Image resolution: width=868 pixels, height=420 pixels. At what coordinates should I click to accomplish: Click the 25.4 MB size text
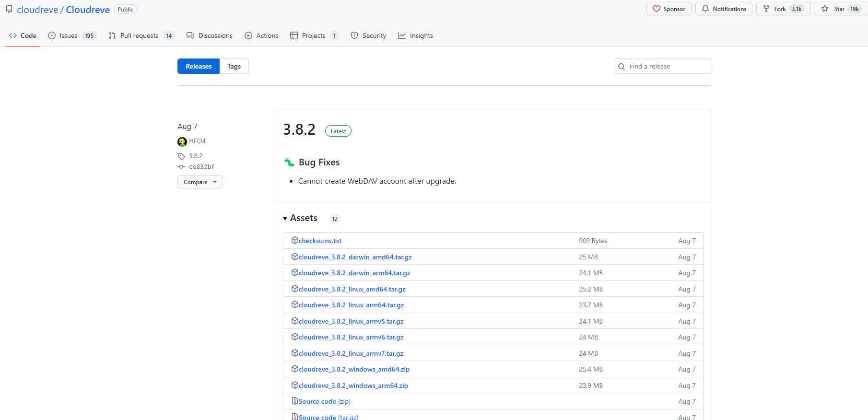point(591,369)
